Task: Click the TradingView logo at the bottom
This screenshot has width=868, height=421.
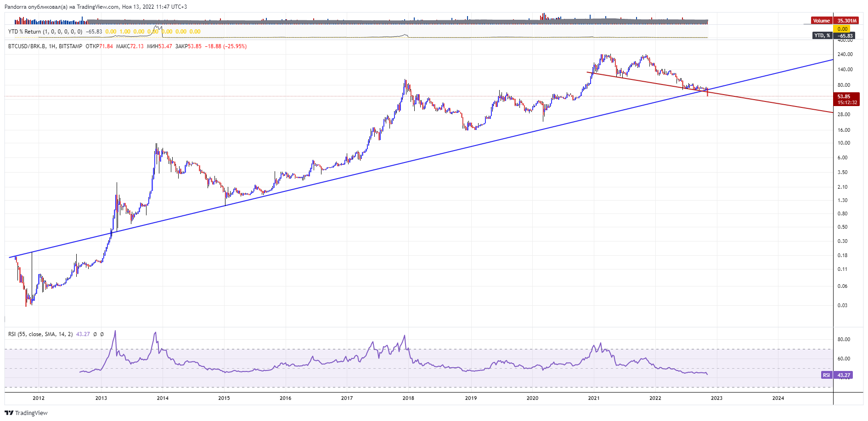Action: (x=26, y=413)
